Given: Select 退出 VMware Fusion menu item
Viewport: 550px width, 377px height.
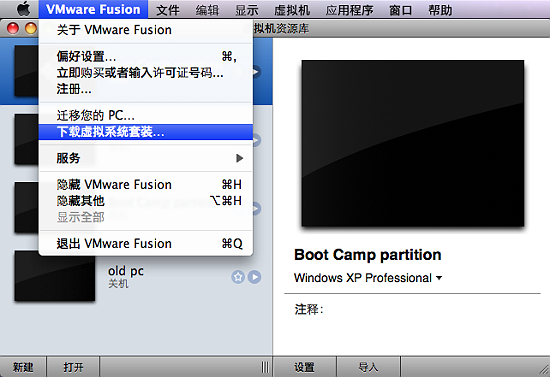Looking at the screenshot, I should pos(146,243).
